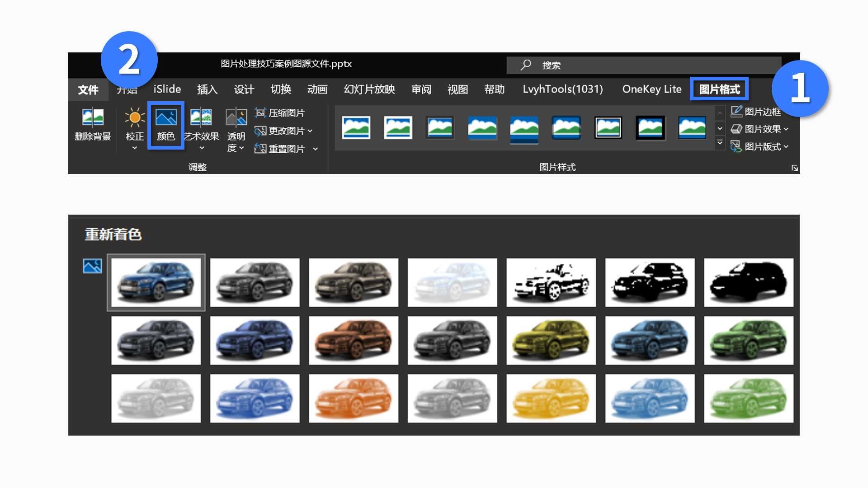Switch to the 视图 view tab
The width and height of the screenshot is (868, 488).
(x=458, y=89)
